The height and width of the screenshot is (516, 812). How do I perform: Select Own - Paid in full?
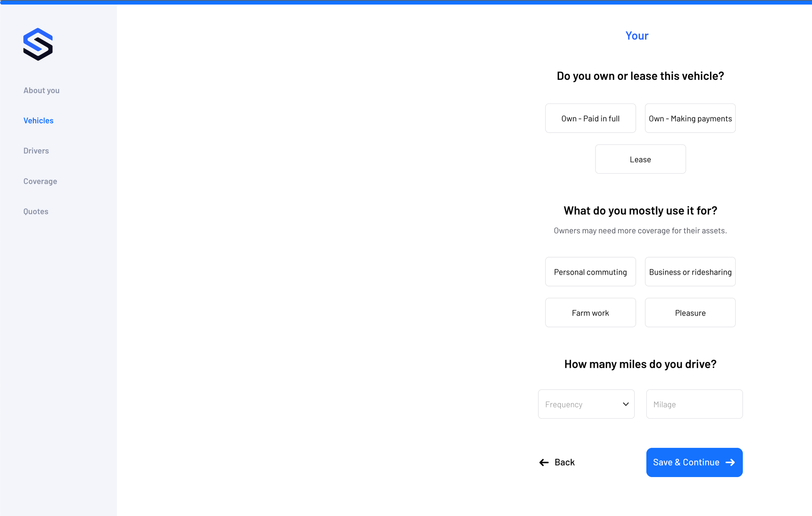point(590,118)
